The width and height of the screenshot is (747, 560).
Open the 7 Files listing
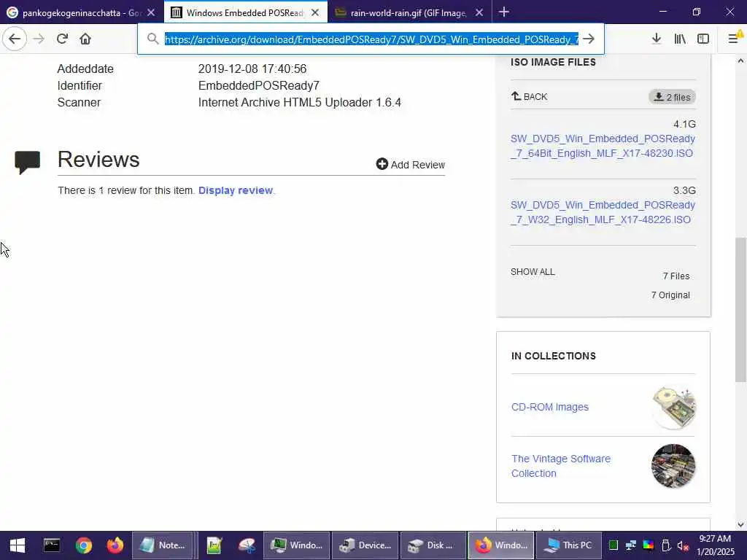[x=676, y=276]
